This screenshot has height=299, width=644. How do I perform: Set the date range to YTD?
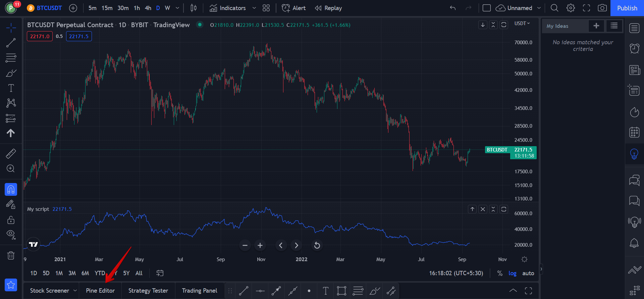click(x=100, y=273)
